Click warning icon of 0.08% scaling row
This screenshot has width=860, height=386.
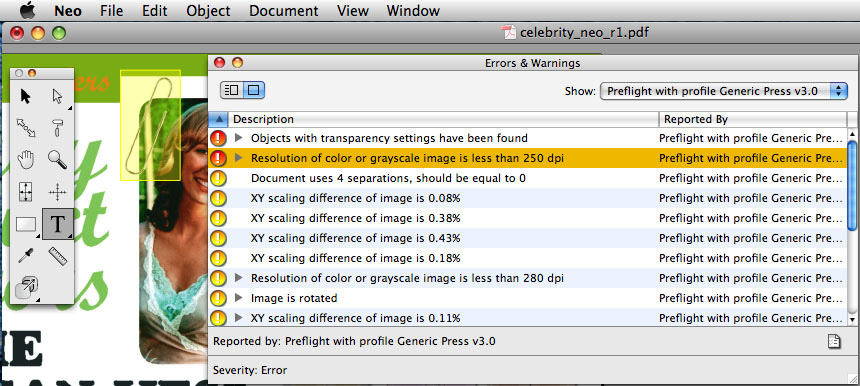pos(218,198)
